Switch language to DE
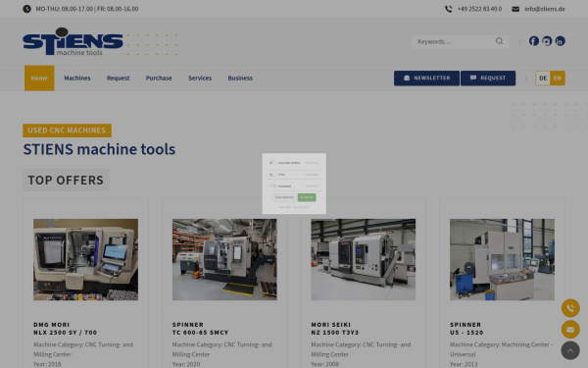Viewport: 588px width, 368px height. point(543,79)
